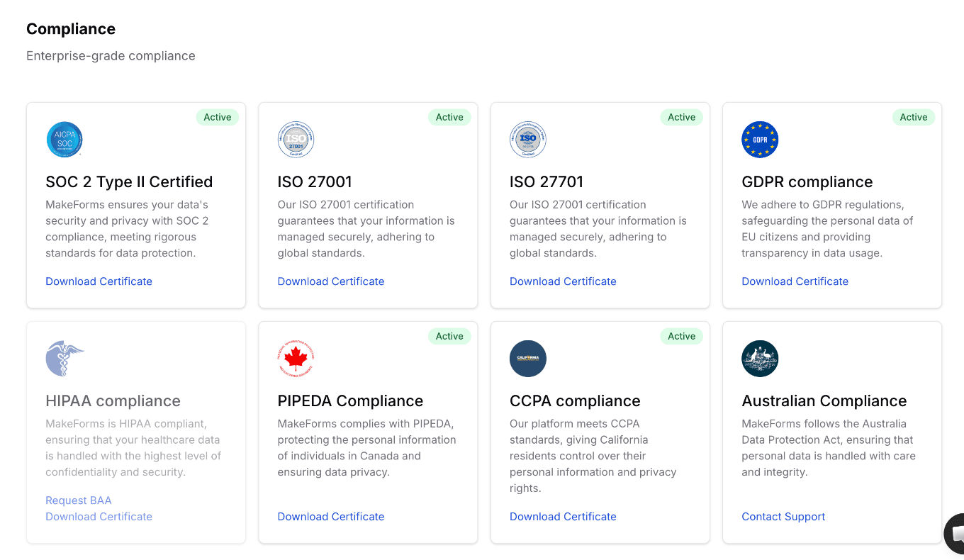Click Contact Support under Australian Compliance
This screenshot has height=560, width=964.
[783, 517]
